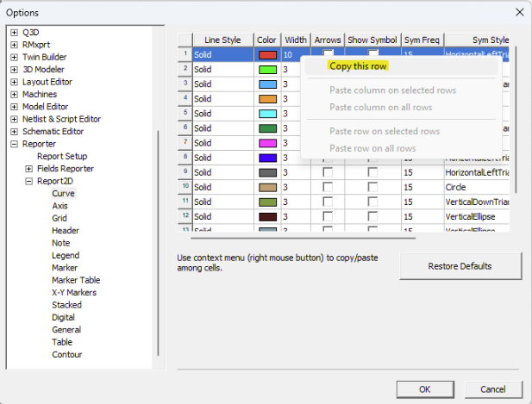Click the OK button
Image resolution: width=532 pixels, height=404 pixels.
(424, 389)
